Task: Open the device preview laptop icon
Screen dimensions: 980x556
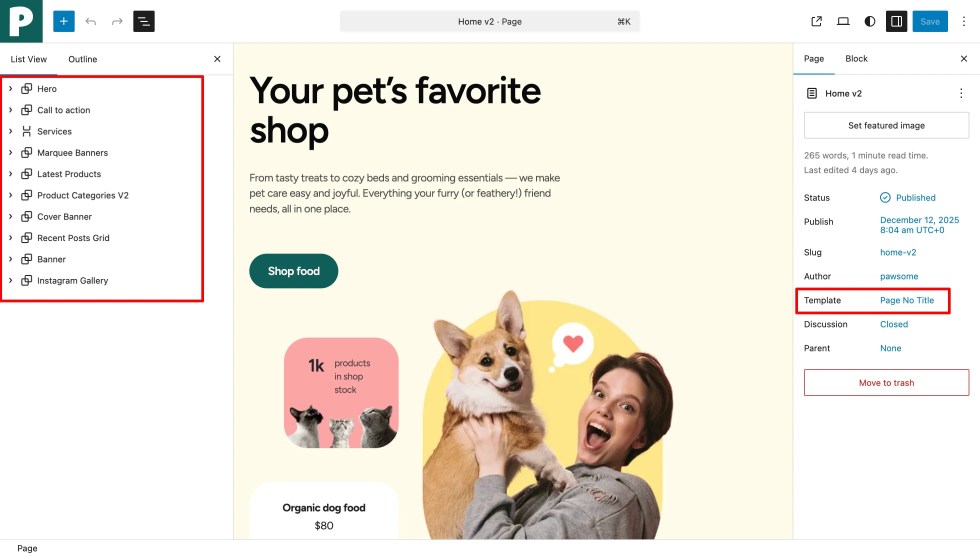Action: click(x=843, y=21)
